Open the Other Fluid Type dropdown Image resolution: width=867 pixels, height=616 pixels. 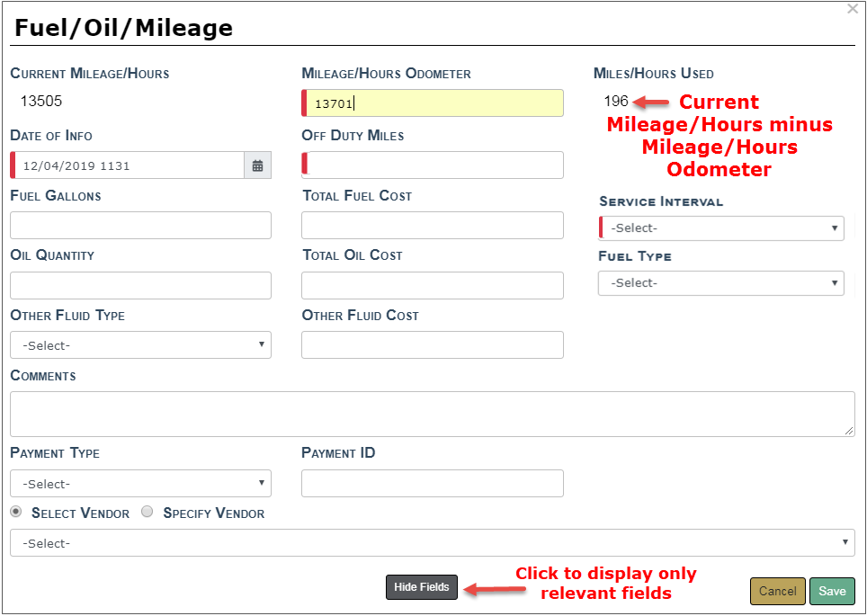coord(140,345)
